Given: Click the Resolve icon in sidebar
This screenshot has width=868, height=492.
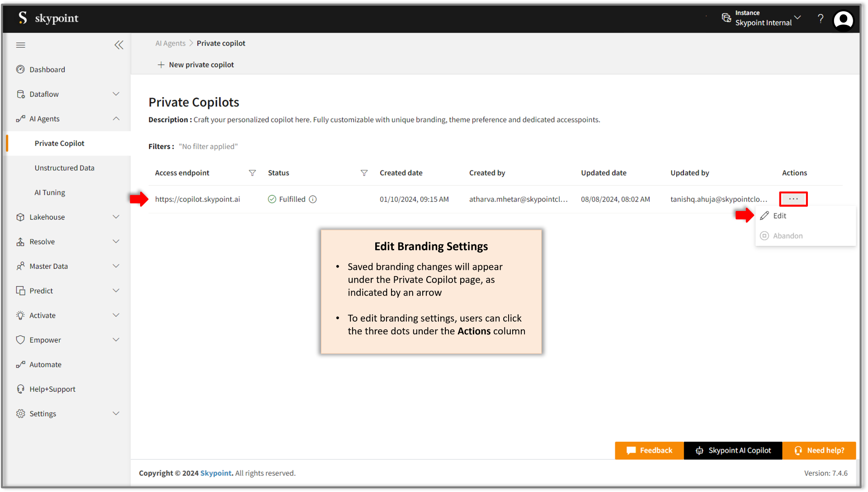Looking at the screenshot, I should coord(20,241).
